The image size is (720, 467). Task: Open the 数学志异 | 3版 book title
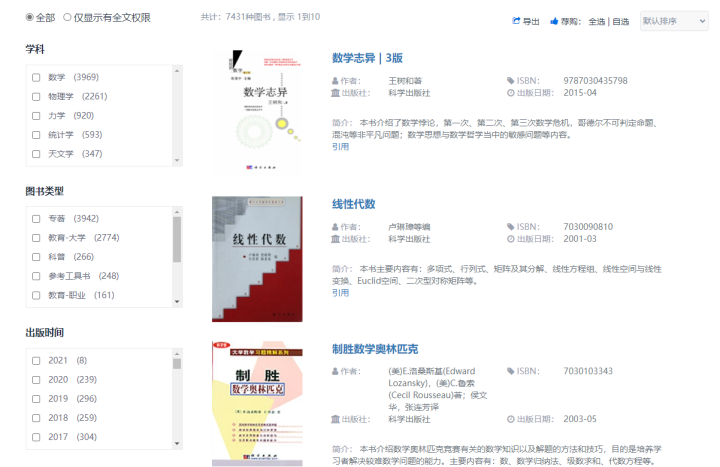coord(367,58)
